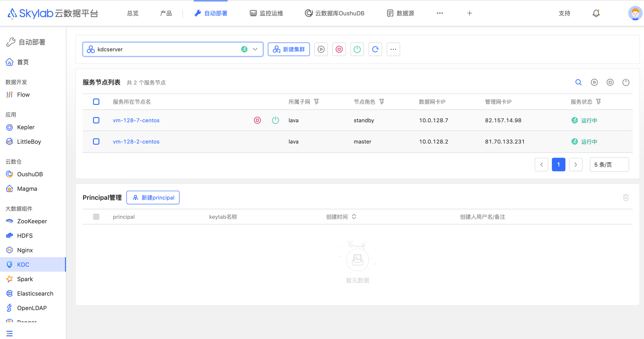Open the 监控运维 top tab
The height and width of the screenshot is (339, 644).
click(x=266, y=13)
